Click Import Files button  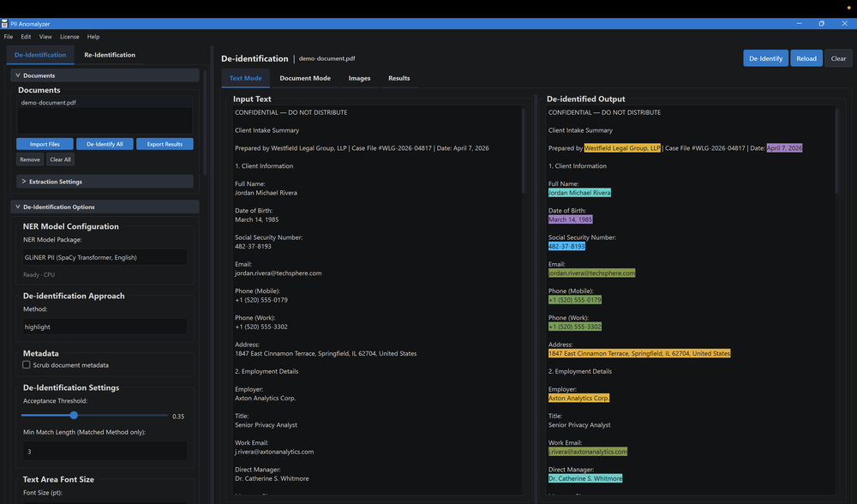45,144
